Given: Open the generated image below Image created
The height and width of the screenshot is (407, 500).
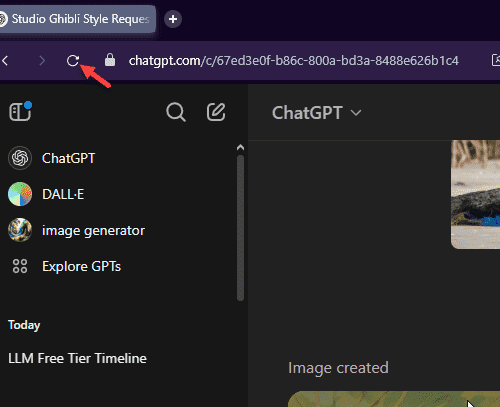Looking at the screenshot, I should click(394, 399).
